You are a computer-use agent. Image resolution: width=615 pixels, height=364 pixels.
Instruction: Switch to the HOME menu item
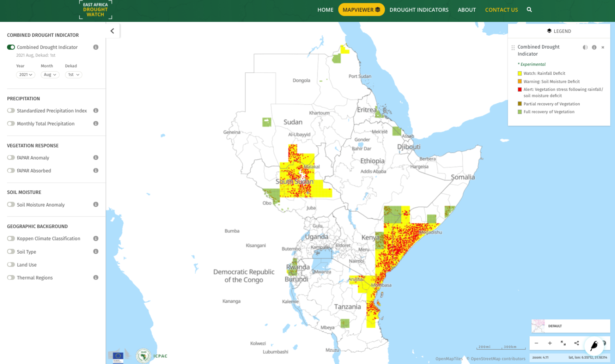point(325,10)
